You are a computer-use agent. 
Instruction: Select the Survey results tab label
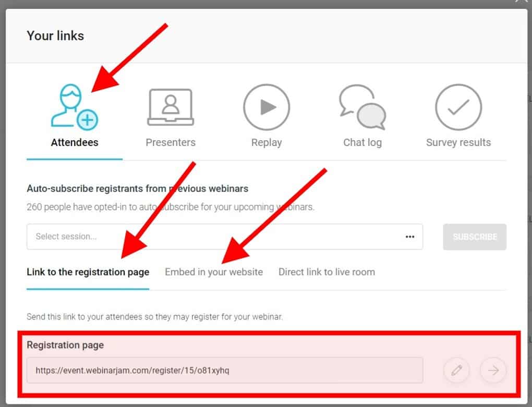point(458,142)
